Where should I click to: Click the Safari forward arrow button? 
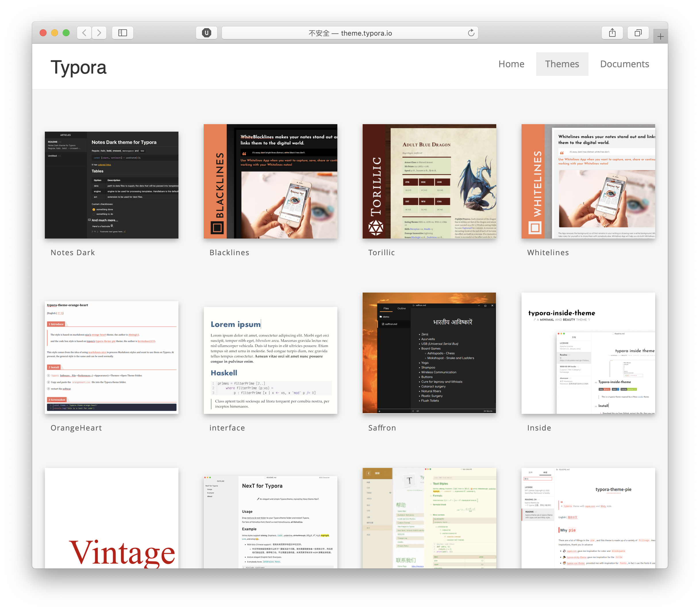click(x=99, y=33)
